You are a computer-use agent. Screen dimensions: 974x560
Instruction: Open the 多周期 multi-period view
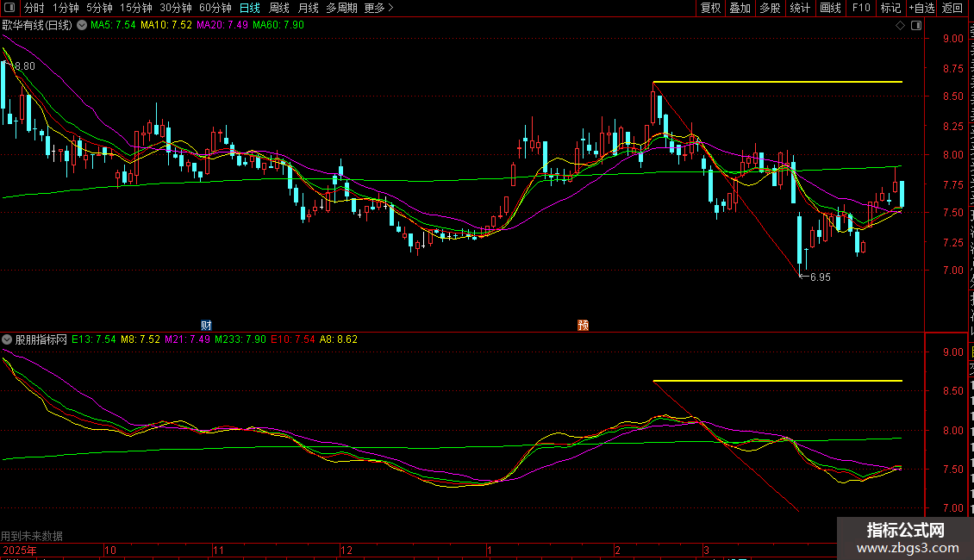pyautogui.click(x=342, y=8)
